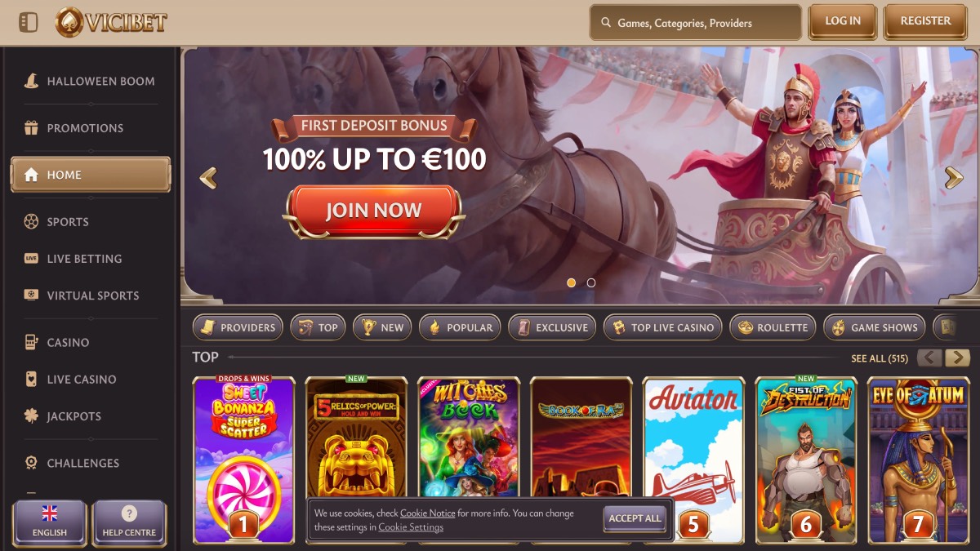Select the first banner slide dot

click(x=571, y=283)
